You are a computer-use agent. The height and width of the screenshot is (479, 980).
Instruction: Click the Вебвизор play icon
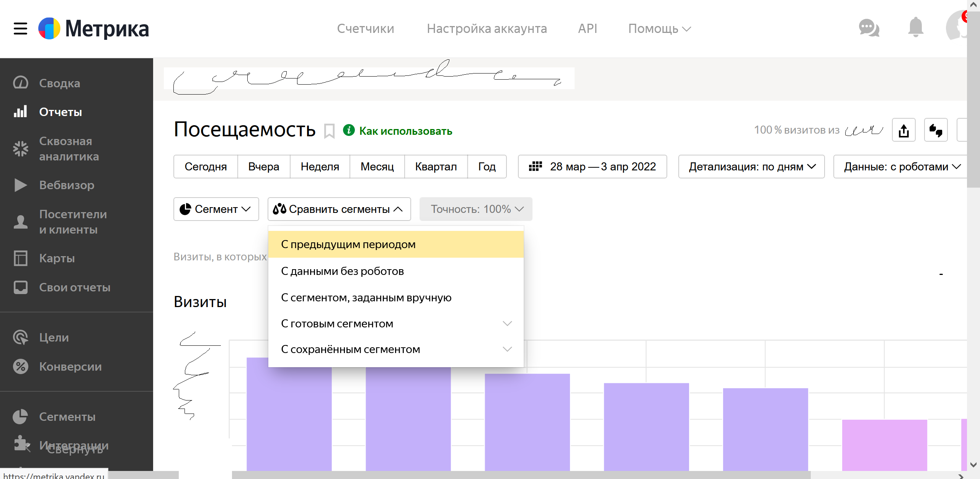21,185
